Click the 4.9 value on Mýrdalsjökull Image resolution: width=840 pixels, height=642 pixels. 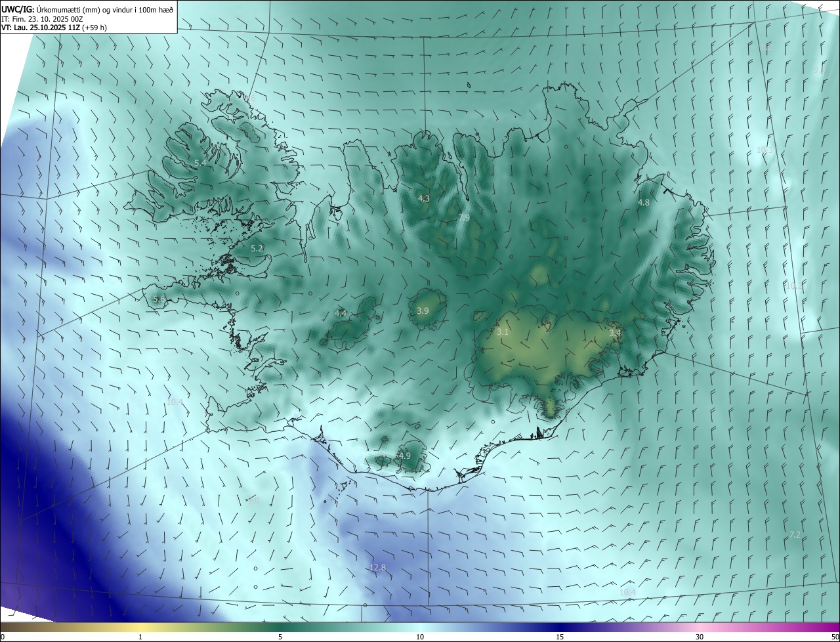coord(405,456)
